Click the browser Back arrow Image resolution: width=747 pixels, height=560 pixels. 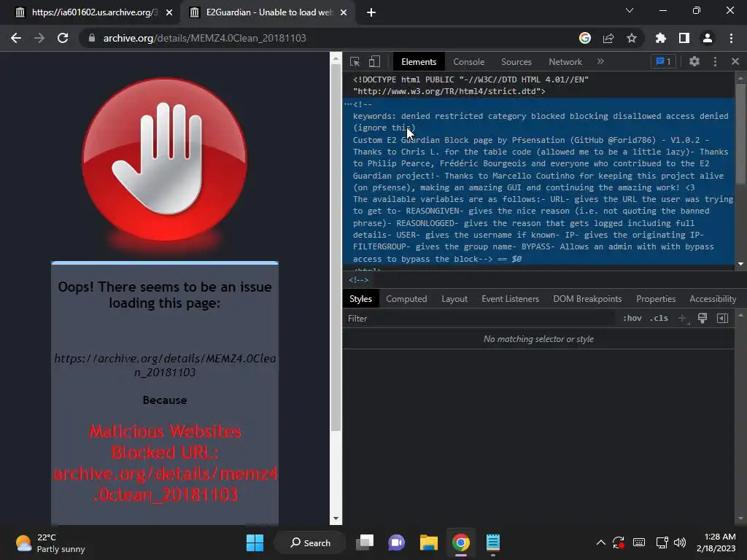(16, 38)
